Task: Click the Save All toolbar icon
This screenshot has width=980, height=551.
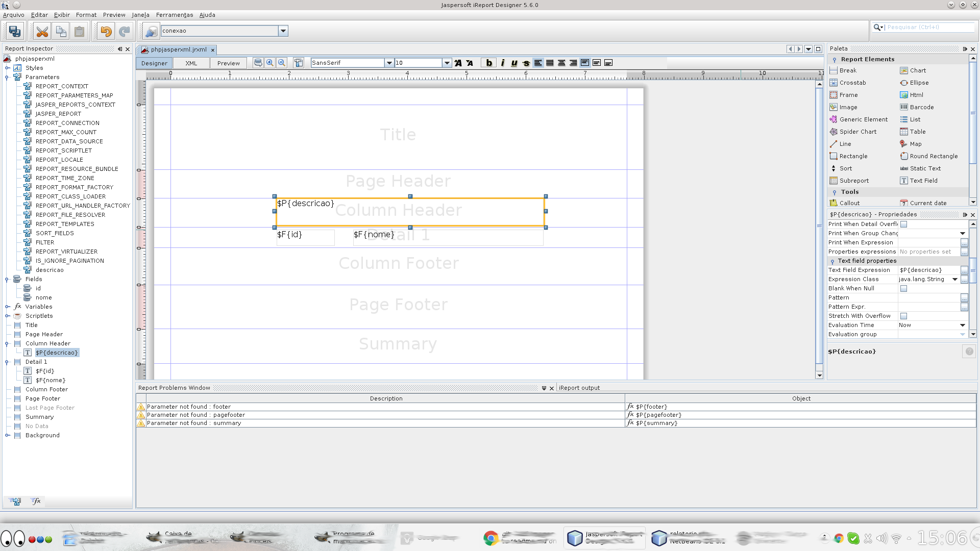Action: tap(15, 31)
